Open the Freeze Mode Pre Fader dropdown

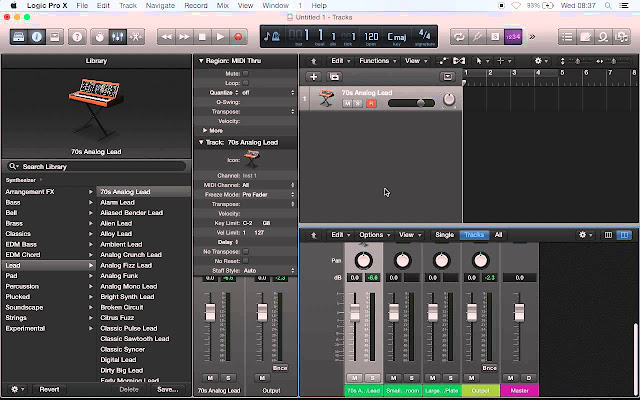(x=268, y=195)
